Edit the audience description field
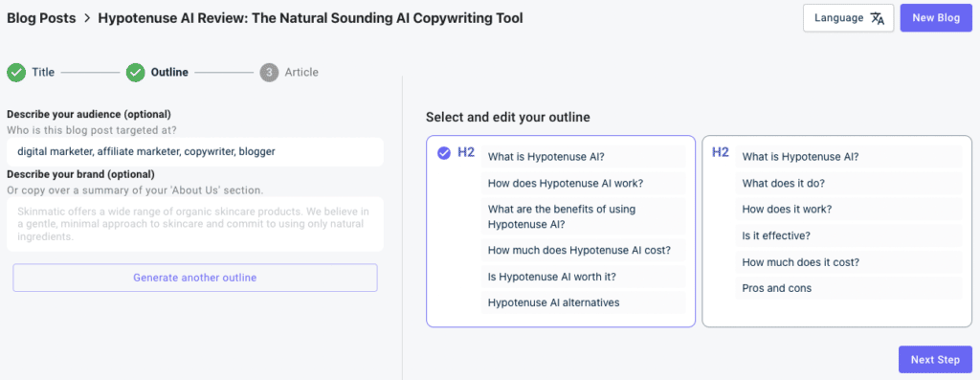 195,152
